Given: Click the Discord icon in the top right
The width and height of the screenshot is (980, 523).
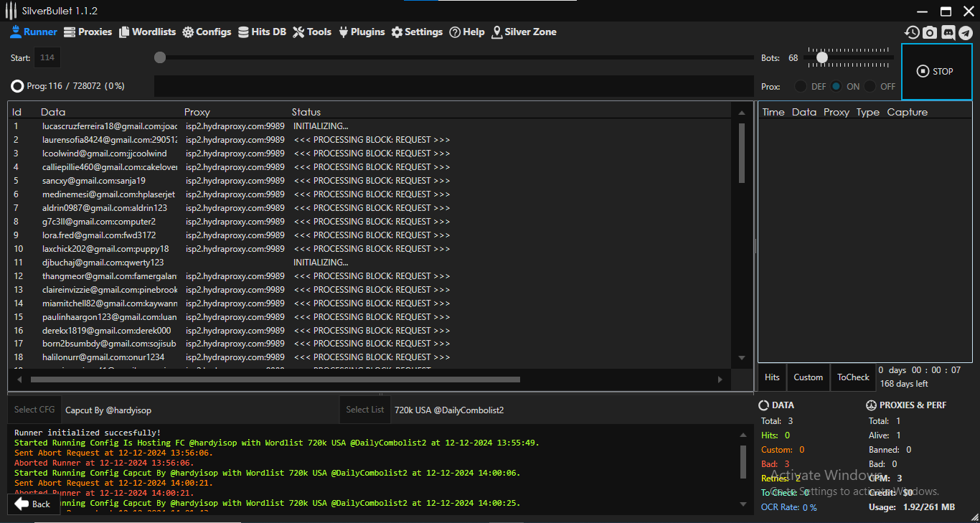Looking at the screenshot, I should click(948, 32).
